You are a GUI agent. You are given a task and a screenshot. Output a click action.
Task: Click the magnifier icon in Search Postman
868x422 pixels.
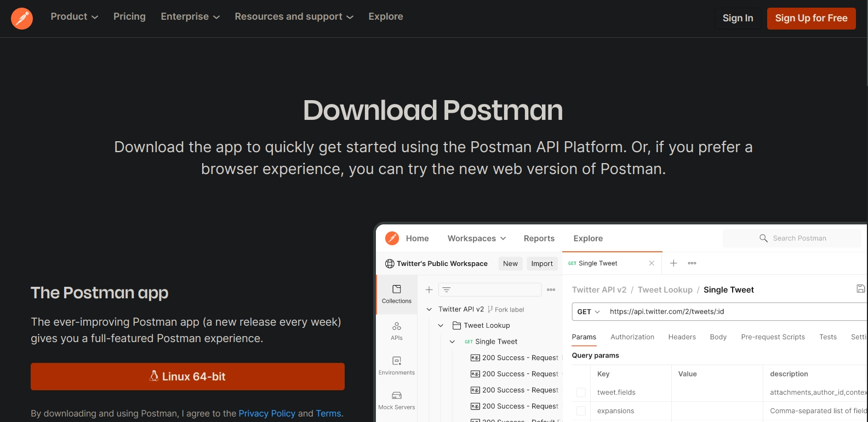(x=763, y=238)
